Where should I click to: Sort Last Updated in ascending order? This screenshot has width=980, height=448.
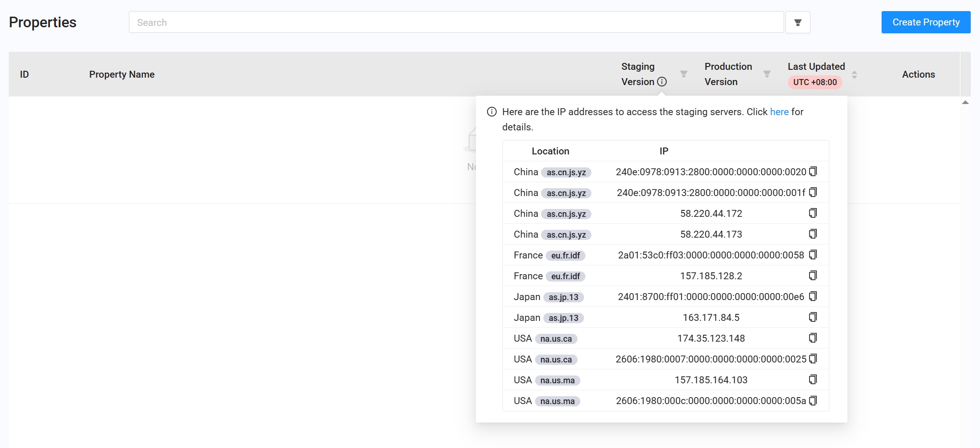pos(854,72)
